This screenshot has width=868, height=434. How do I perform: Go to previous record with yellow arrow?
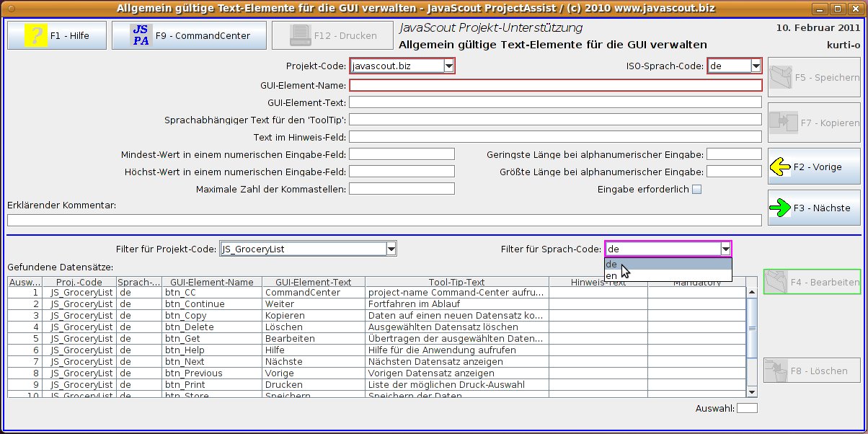click(x=780, y=167)
